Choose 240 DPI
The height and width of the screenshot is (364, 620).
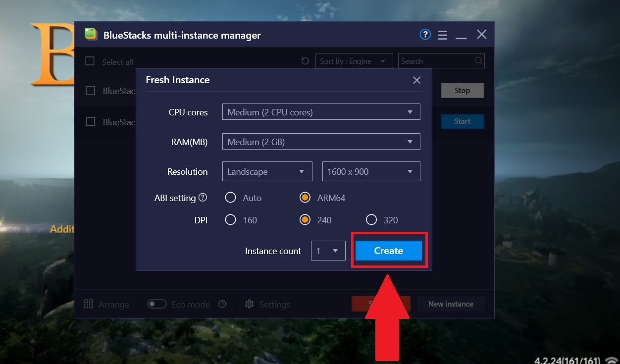click(x=305, y=220)
